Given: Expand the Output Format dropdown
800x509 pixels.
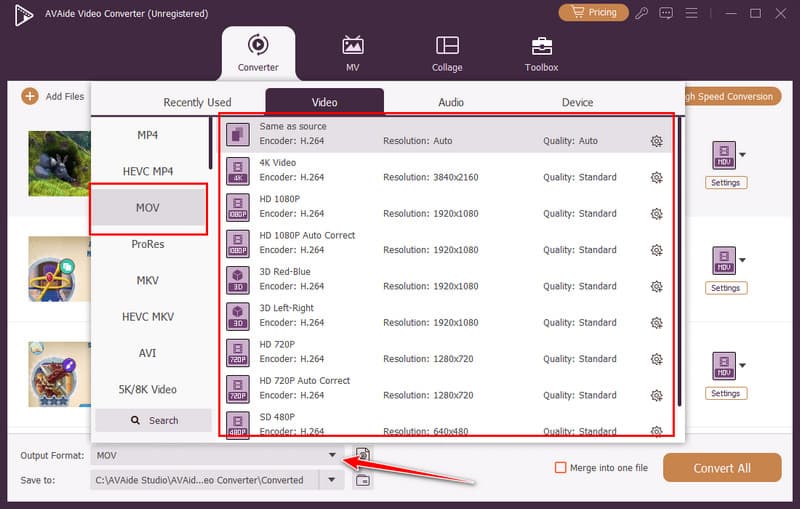Looking at the screenshot, I should 332,455.
